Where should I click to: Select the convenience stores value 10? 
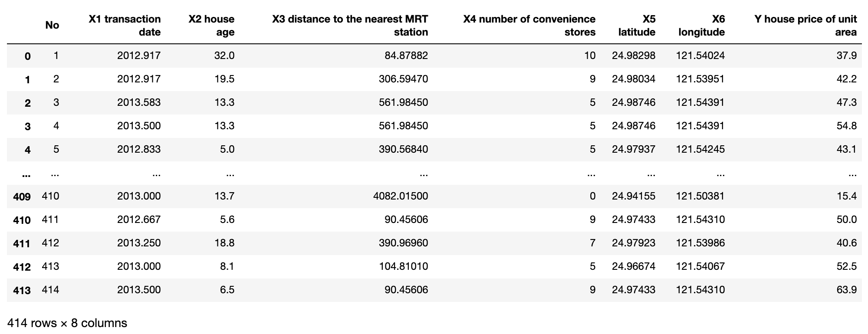[x=590, y=56]
